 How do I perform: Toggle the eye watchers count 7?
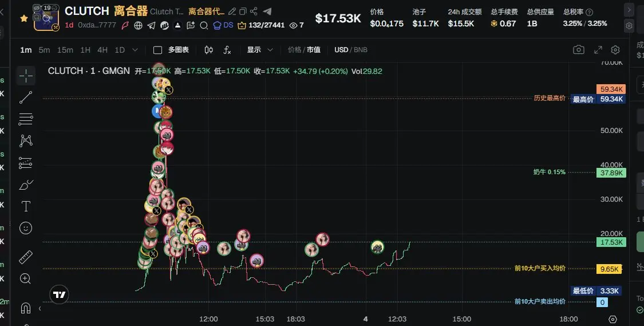click(x=297, y=25)
